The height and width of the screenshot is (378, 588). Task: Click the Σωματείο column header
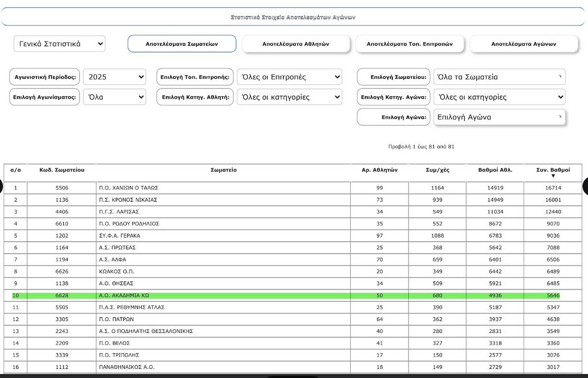[x=223, y=170]
